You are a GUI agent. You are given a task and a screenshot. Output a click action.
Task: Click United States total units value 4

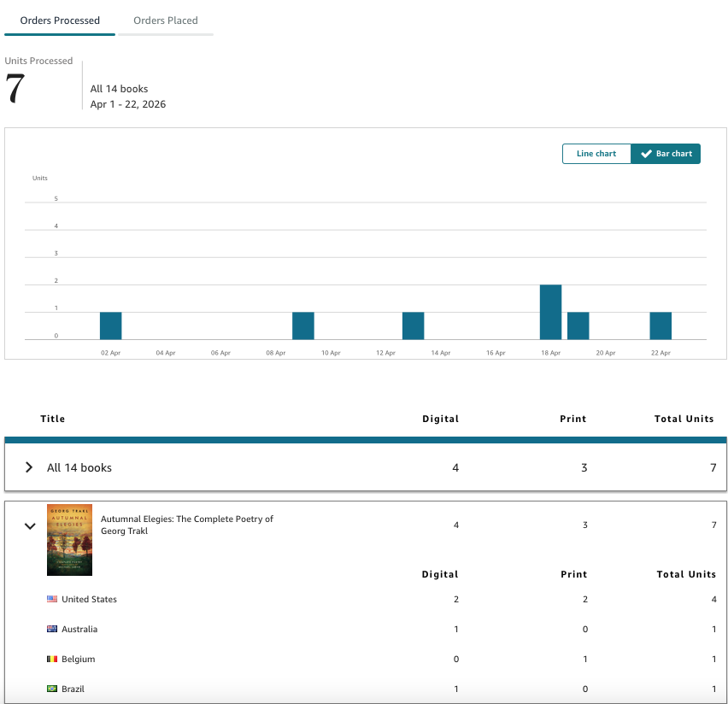pyautogui.click(x=713, y=599)
